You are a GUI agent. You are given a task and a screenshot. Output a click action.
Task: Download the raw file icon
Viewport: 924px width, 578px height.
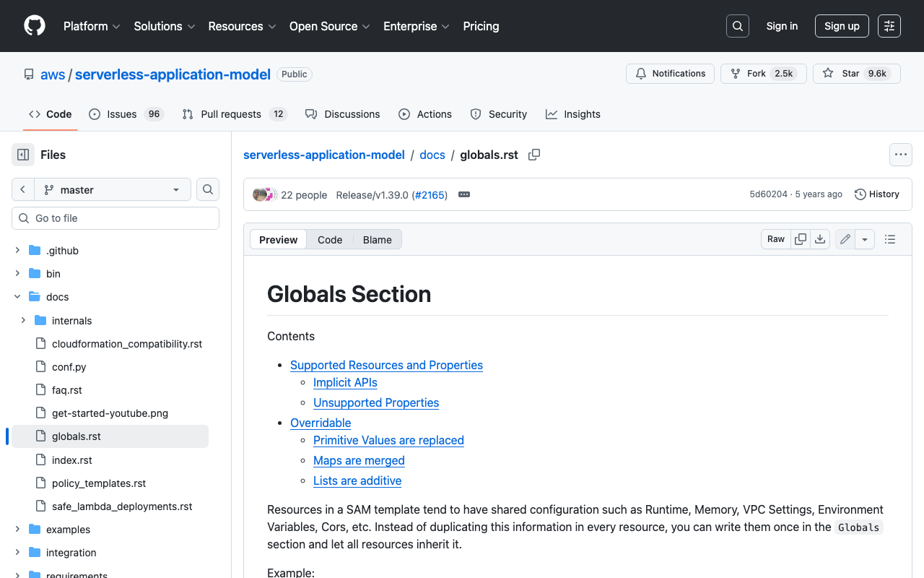coord(820,239)
